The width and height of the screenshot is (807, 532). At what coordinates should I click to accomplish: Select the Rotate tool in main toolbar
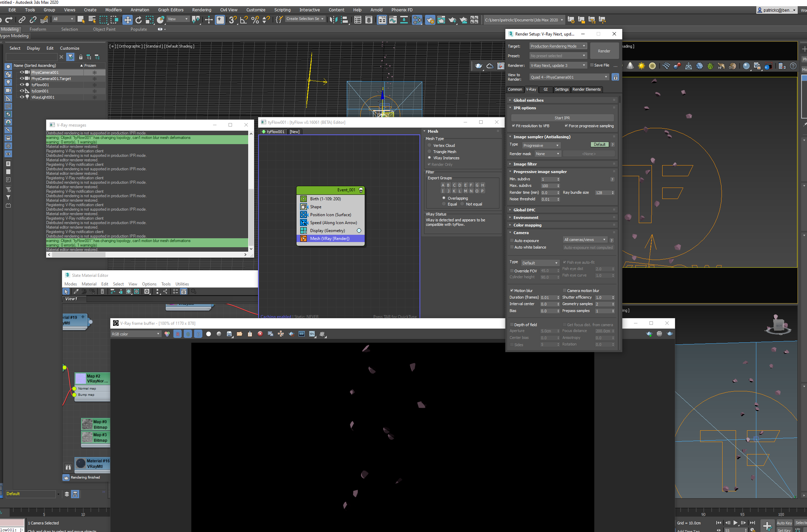(x=139, y=20)
